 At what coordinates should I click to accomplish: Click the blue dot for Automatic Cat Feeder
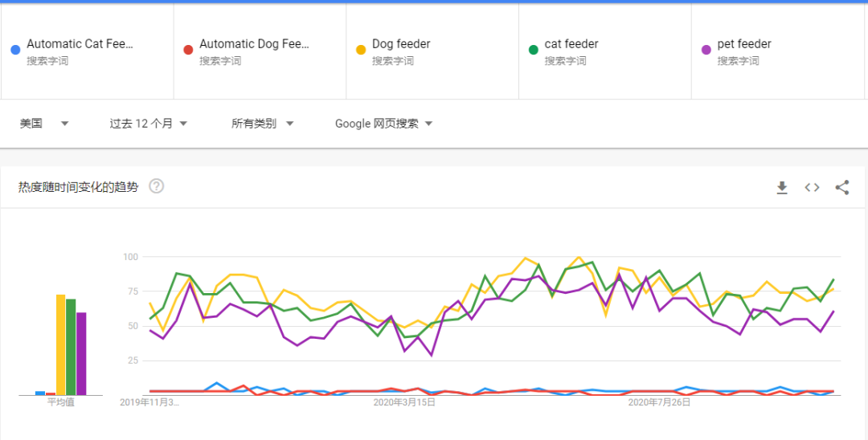15,50
